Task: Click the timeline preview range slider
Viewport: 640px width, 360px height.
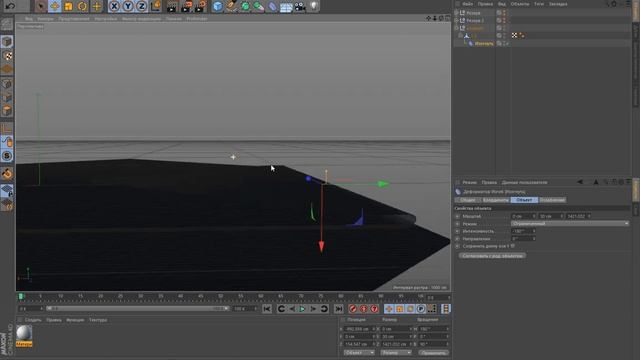Action: [138, 309]
